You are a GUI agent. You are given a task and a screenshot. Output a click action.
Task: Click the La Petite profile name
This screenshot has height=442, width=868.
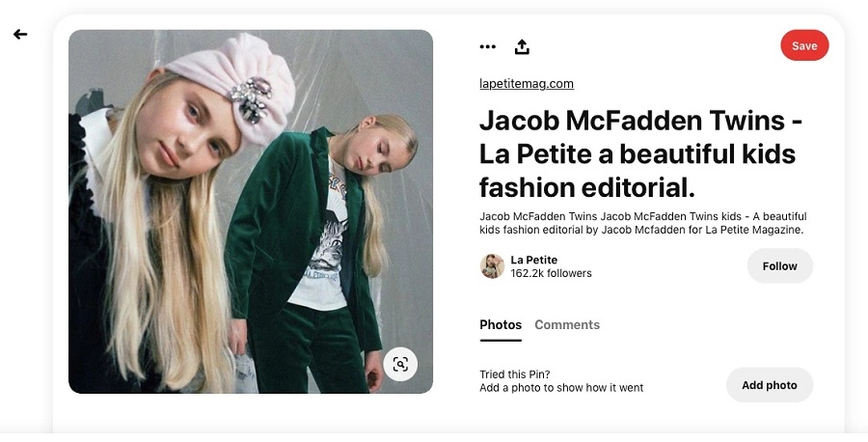click(534, 260)
